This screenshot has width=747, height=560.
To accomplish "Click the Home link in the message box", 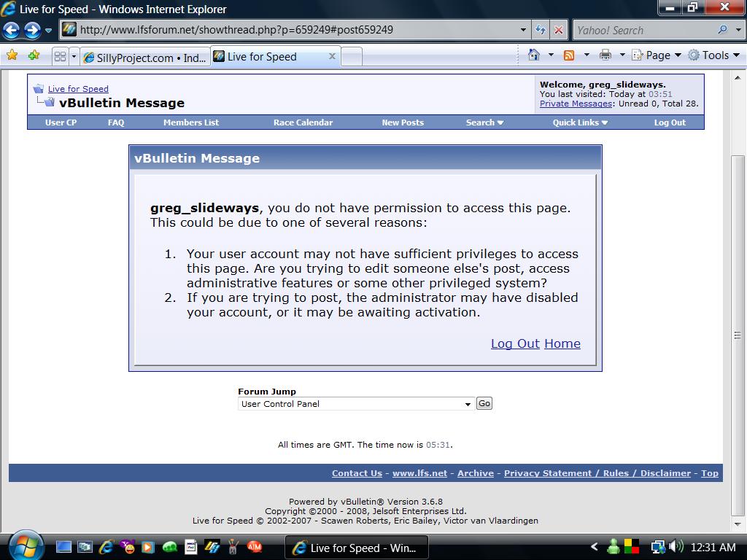I will (x=562, y=343).
